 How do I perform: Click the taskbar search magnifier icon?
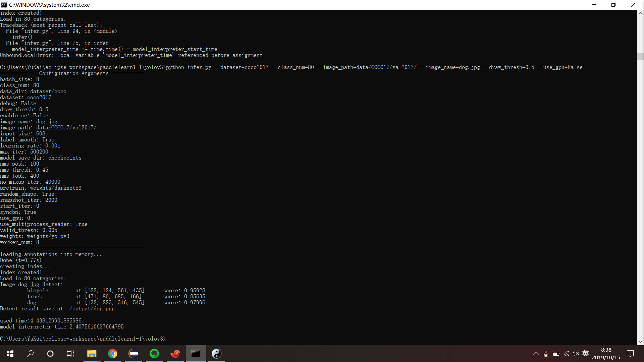point(30,354)
